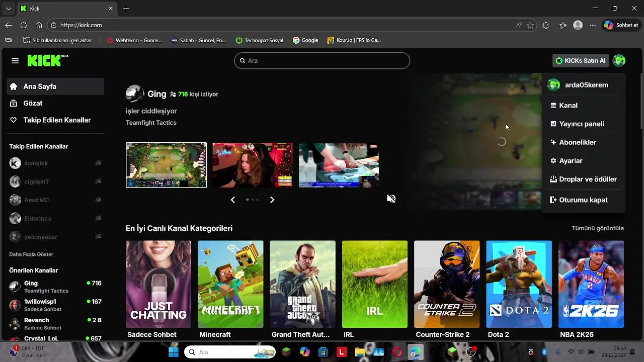Click the browser back arrow
Viewport: 644px width, 362px height.
coord(8,25)
